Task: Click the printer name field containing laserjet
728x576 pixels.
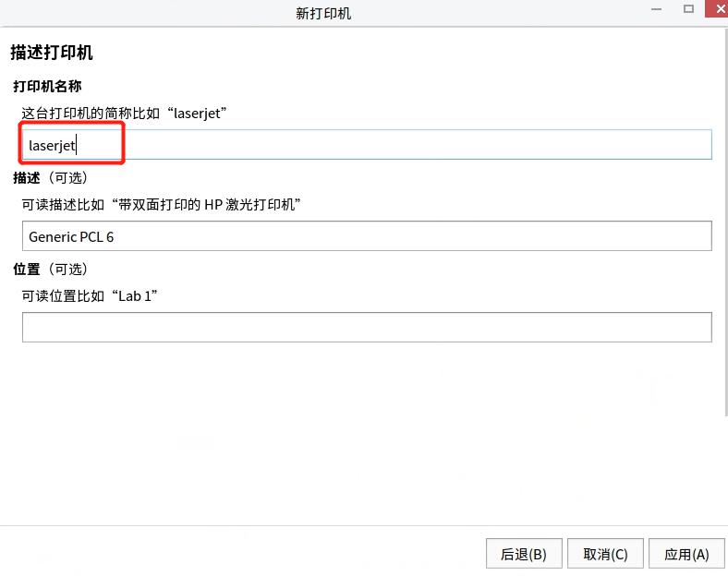Action: (367, 145)
